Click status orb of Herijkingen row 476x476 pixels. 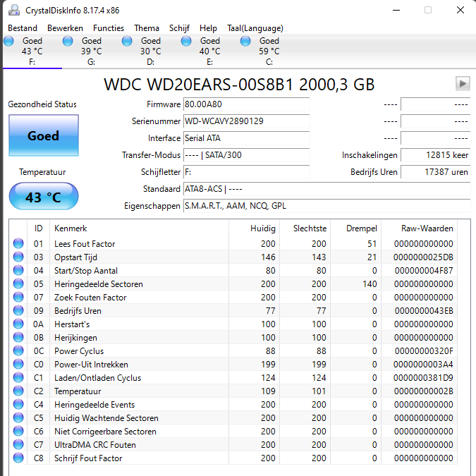point(18,337)
